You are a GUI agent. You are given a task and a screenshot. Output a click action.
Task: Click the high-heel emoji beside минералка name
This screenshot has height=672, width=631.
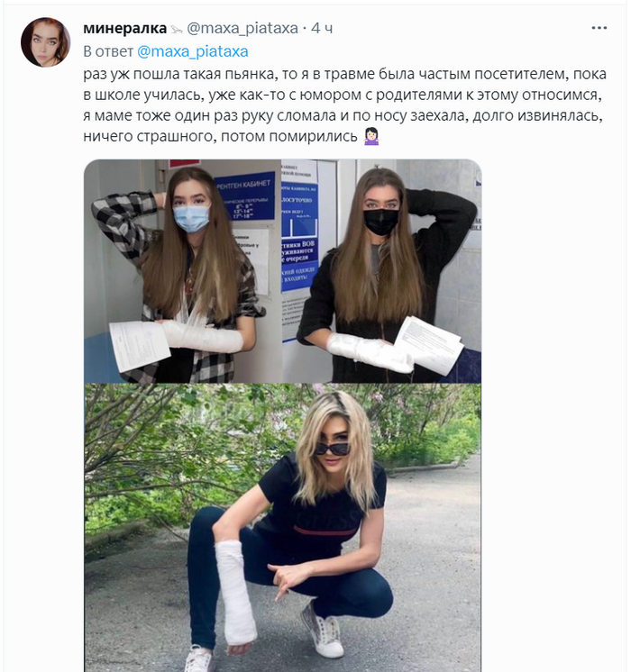pos(177,29)
